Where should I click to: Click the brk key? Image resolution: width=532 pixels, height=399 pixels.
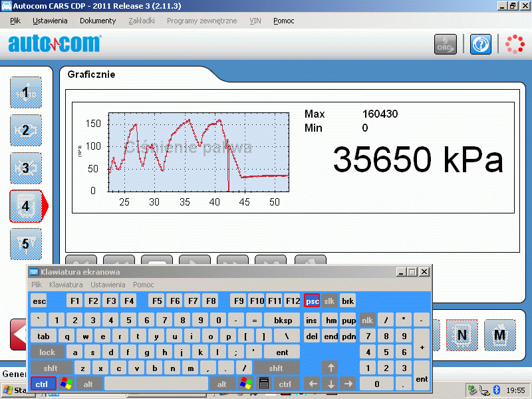point(348,301)
